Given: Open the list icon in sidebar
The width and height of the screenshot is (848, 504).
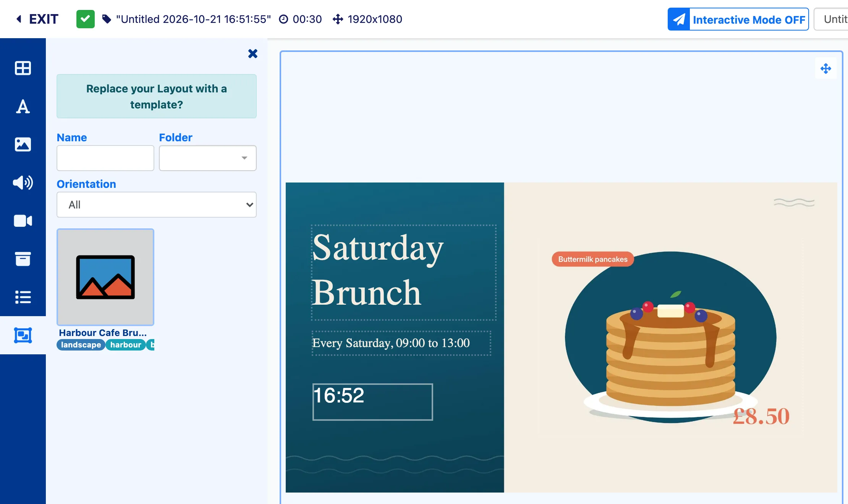Looking at the screenshot, I should coord(23,297).
